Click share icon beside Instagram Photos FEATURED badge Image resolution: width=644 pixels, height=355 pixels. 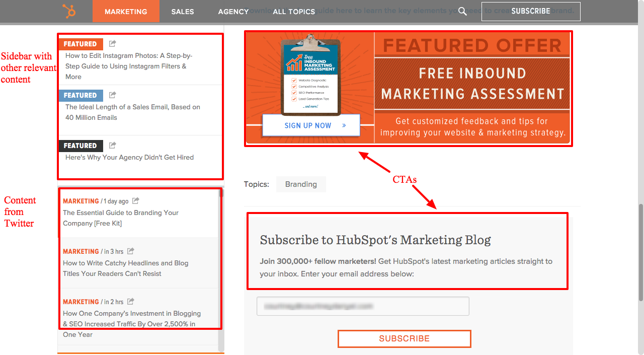click(x=113, y=44)
